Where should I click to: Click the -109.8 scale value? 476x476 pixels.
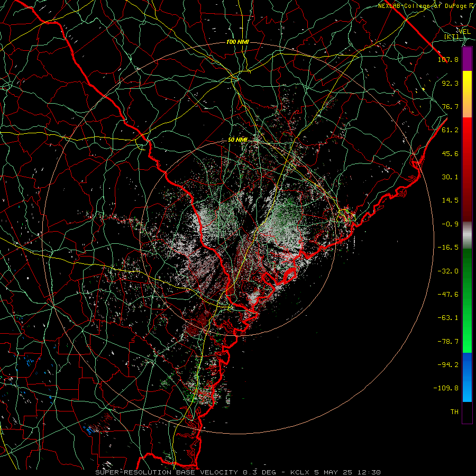pos(446,388)
